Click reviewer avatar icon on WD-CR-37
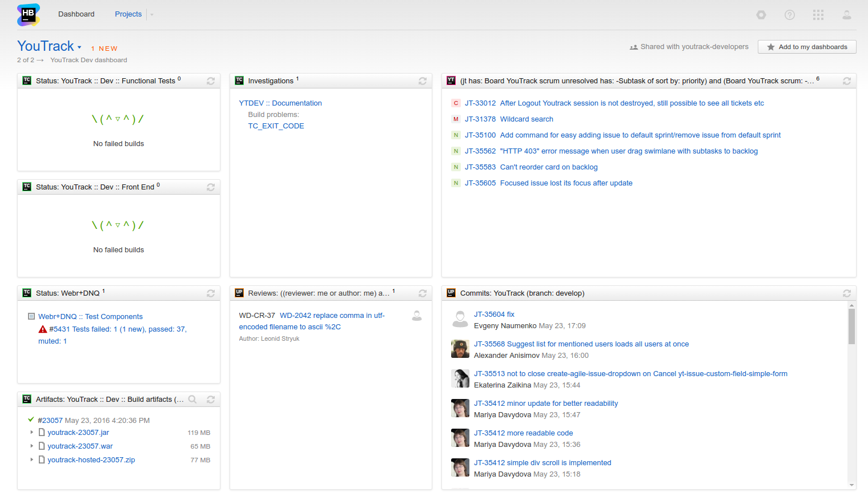 click(417, 316)
